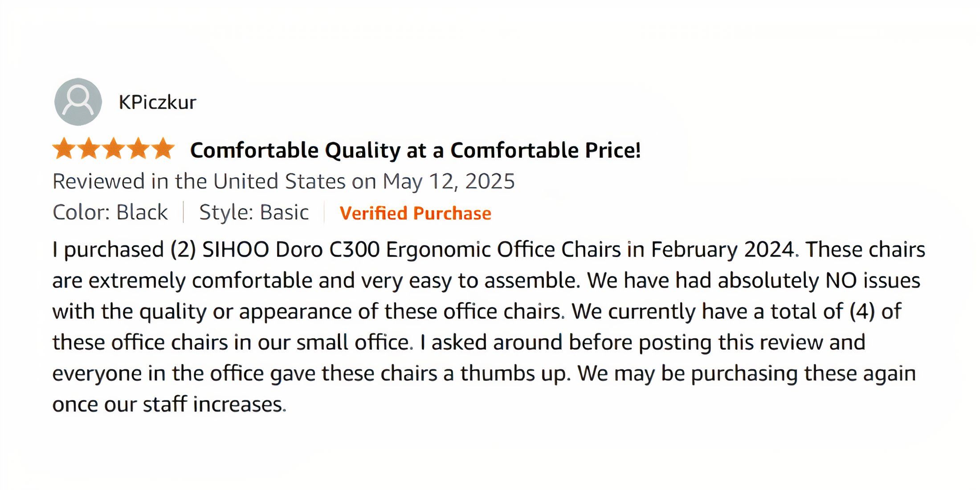Open reviewer name KPiczkur
The height and width of the screenshot is (490, 980).
(157, 102)
